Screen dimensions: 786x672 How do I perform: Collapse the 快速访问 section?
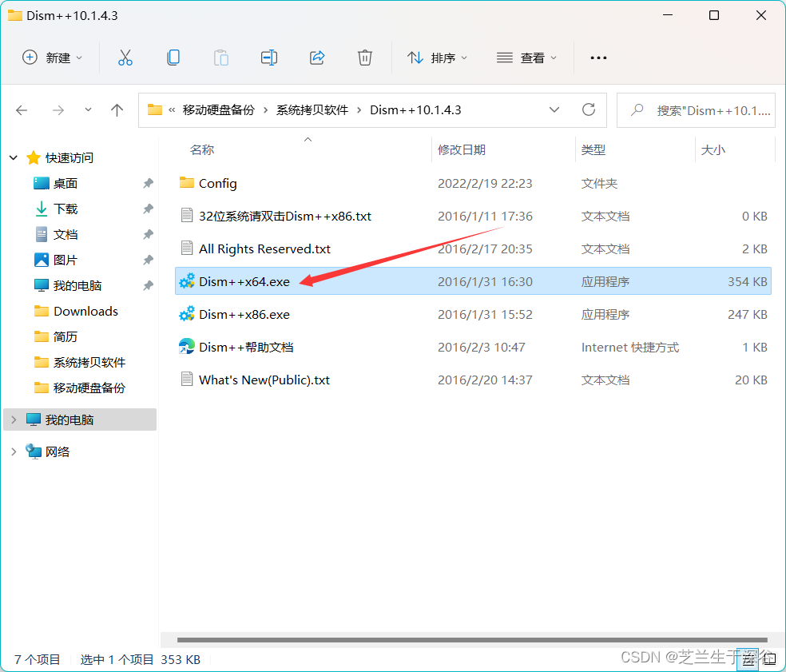[x=14, y=158]
